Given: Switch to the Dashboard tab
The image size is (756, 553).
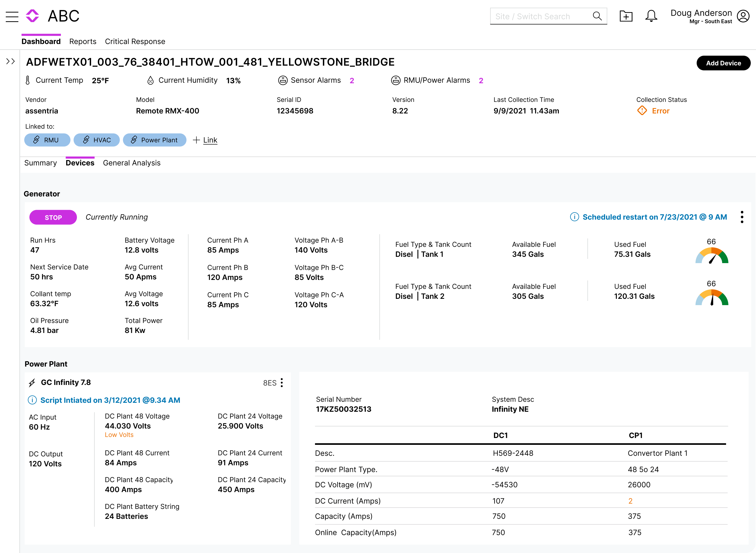Looking at the screenshot, I should [x=41, y=41].
